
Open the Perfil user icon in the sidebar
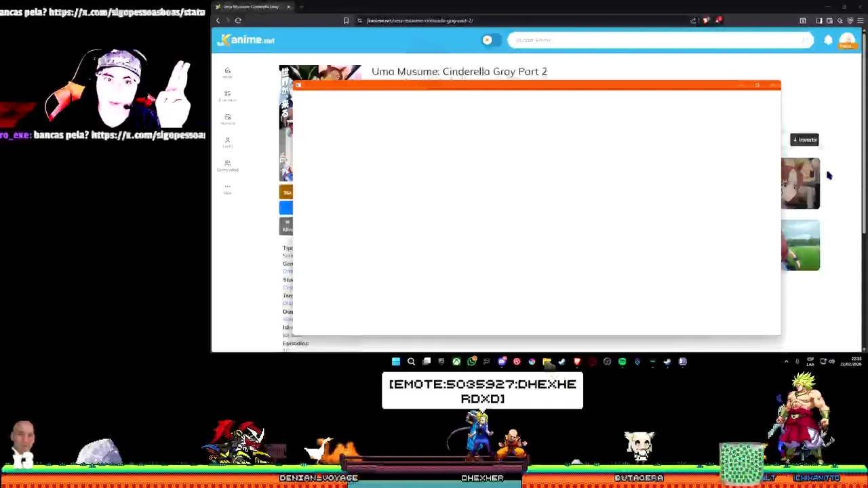[x=227, y=142]
